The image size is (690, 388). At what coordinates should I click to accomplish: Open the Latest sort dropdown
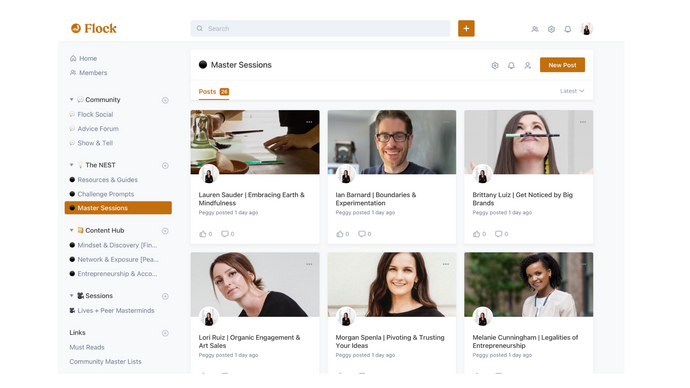click(572, 91)
